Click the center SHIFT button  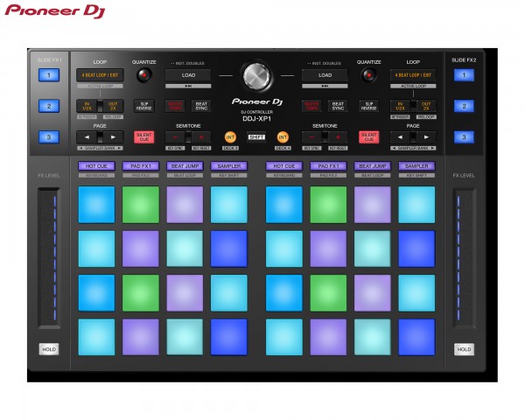pos(256,137)
